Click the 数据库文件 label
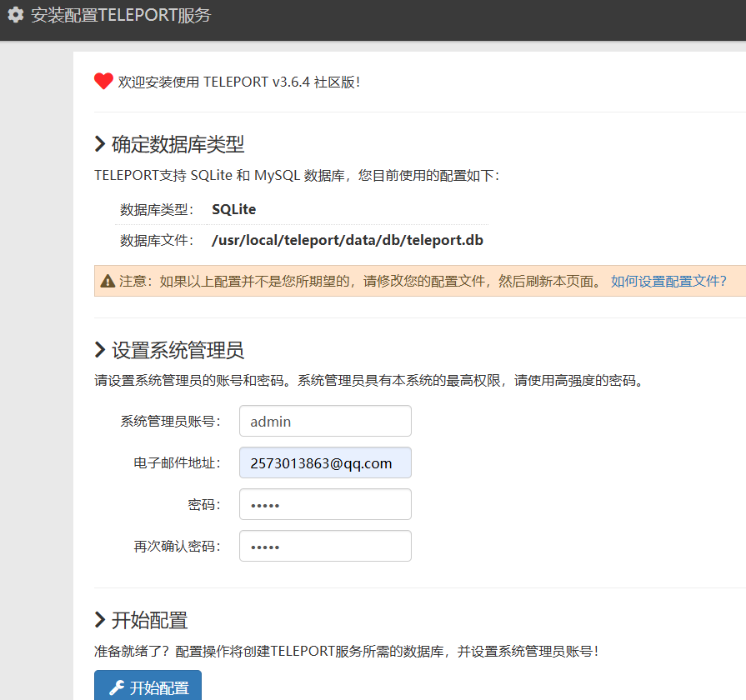Image resolution: width=746 pixels, height=700 pixels. [x=157, y=240]
